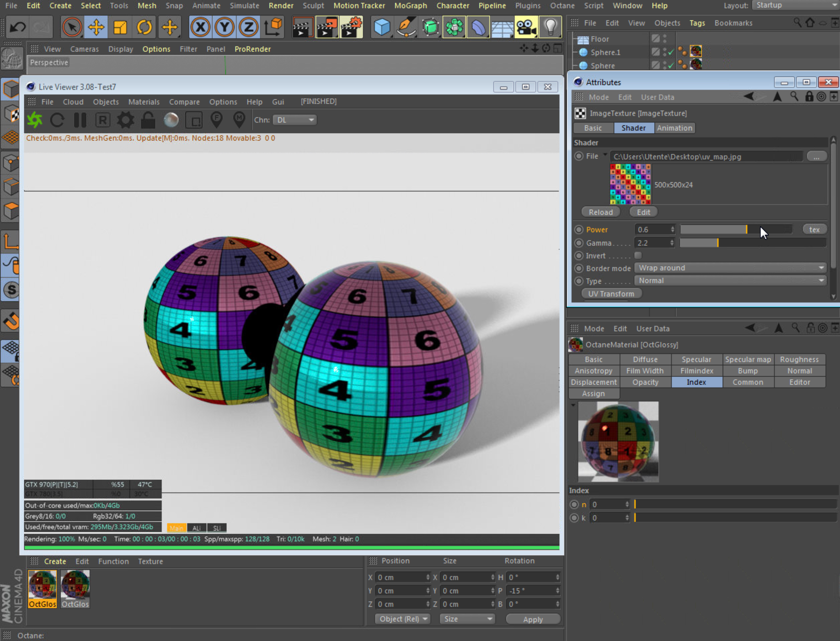Open the Object (Rel) dropdown

coord(403,619)
